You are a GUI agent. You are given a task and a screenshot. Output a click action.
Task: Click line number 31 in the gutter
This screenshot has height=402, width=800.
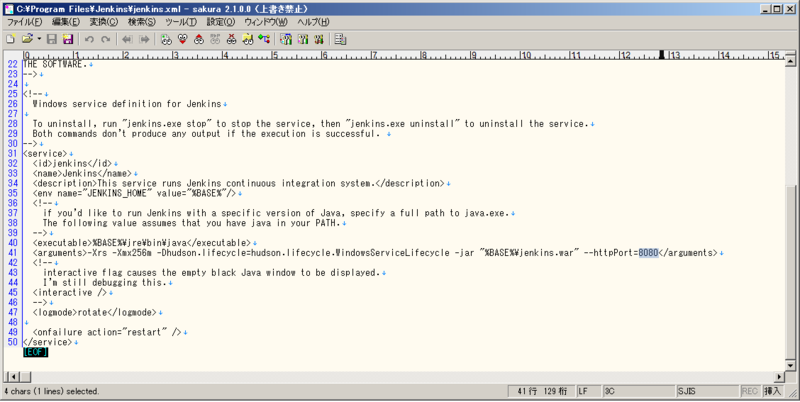pyautogui.click(x=13, y=153)
